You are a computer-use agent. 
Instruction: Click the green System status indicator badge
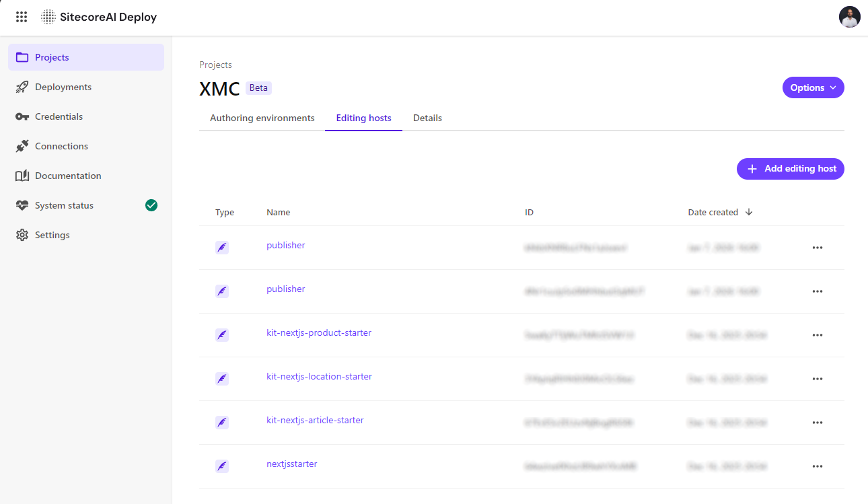tap(151, 205)
